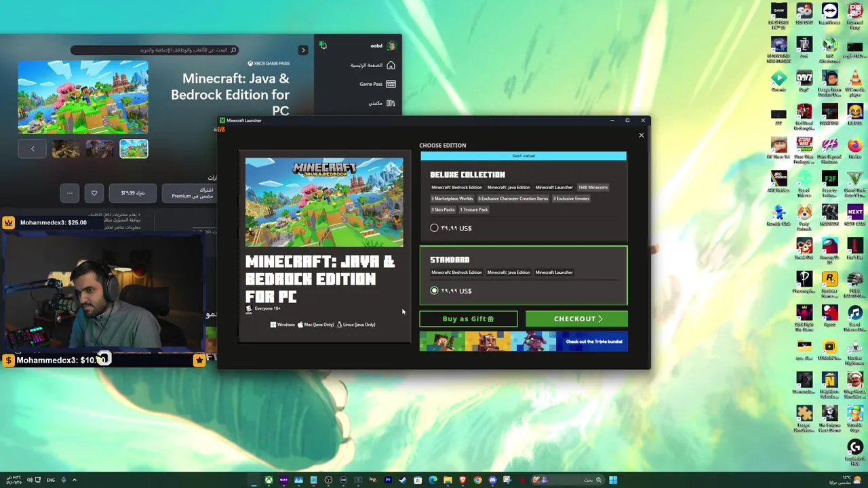Add game to wishlist with heart button
Image resolution: width=868 pixels, height=488 pixels.
[x=94, y=193]
